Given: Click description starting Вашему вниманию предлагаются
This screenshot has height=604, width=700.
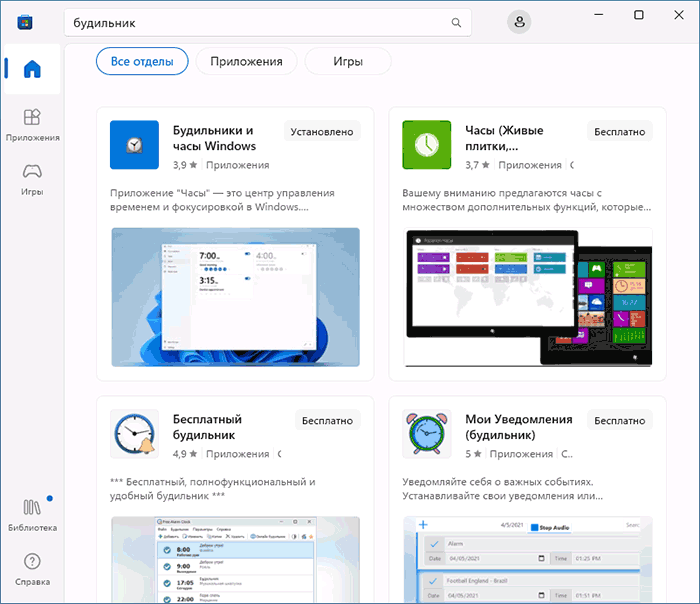Looking at the screenshot, I should (527, 200).
